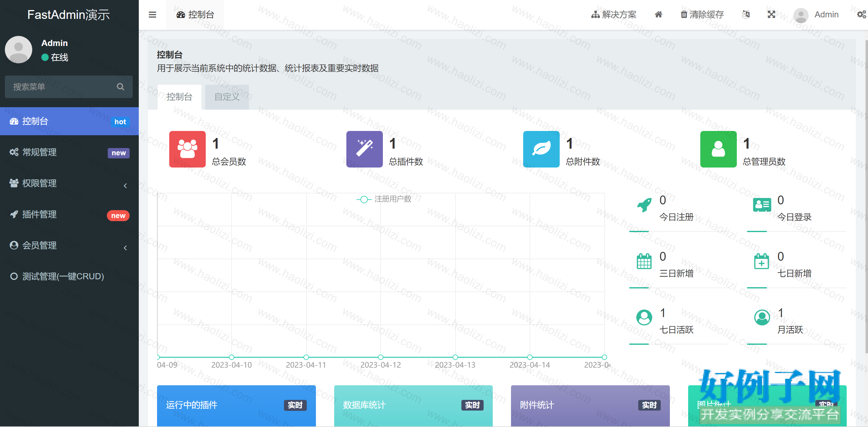Click the 2023-04-13 x-axis date label
The image size is (868, 427).
pos(455,365)
